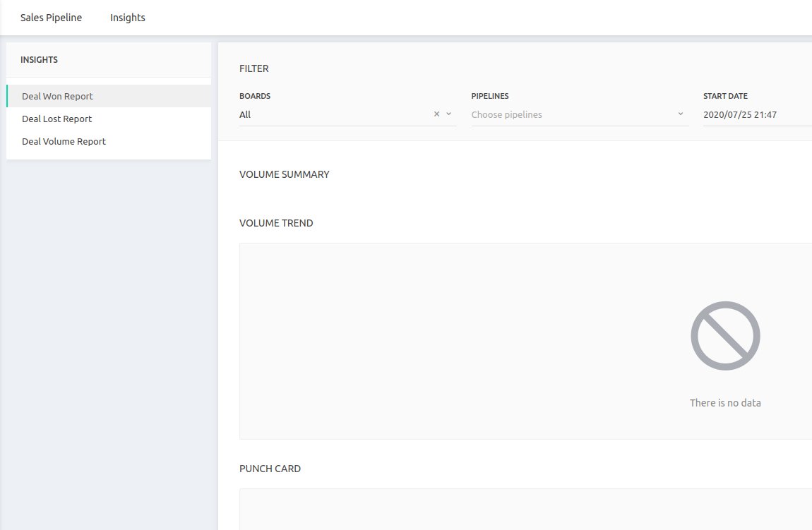Viewport: 812px width, 530px height.
Task: Switch to the Sales Pipeline tab
Action: click(x=50, y=17)
